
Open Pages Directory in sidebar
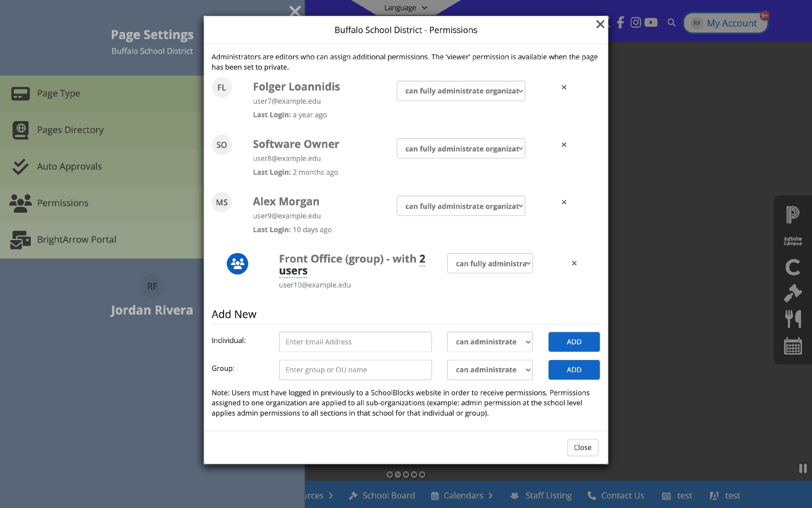[x=102, y=130]
